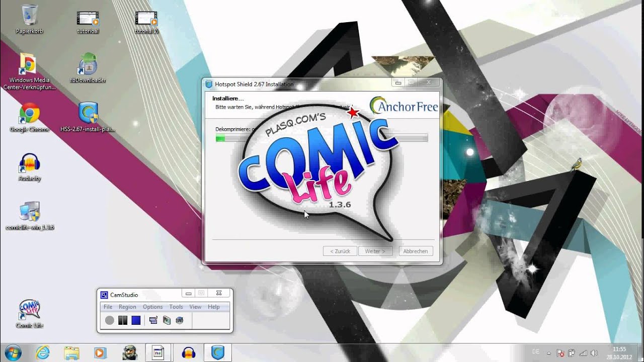Minimize the CamStudio window

[189, 293]
